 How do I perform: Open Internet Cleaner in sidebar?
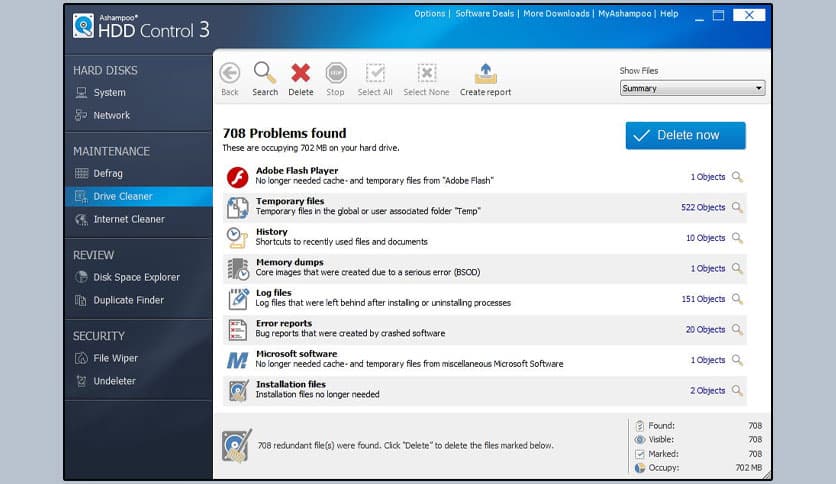click(x=129, y=219)
